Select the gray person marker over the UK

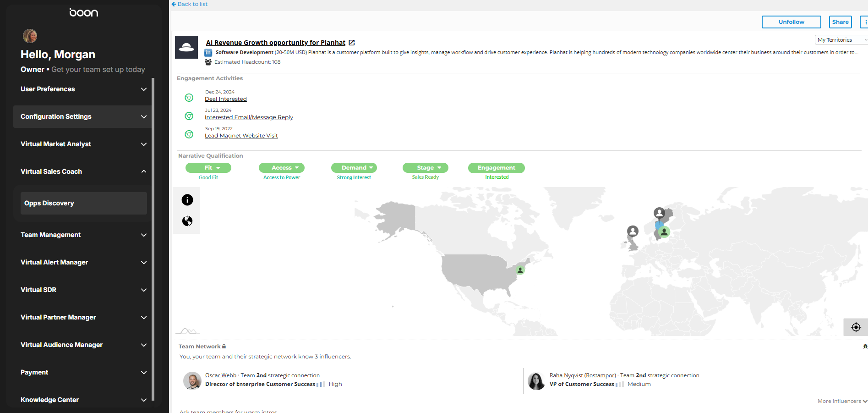tap(633, 231)
